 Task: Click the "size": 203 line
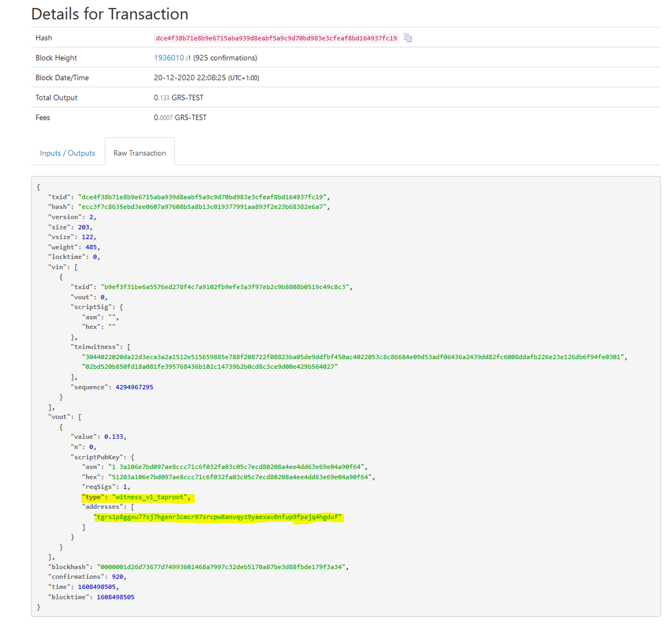coord(71,227)
